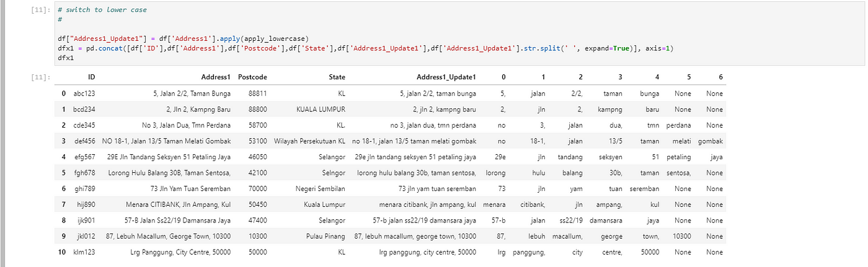The image size is (868, 267).
Task: Select the ID cell def456
Action: 84,141
